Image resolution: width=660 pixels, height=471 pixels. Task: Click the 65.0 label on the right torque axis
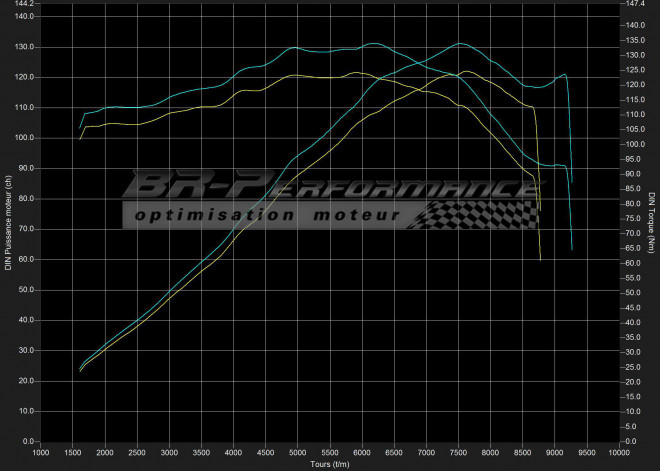[632, 248]
